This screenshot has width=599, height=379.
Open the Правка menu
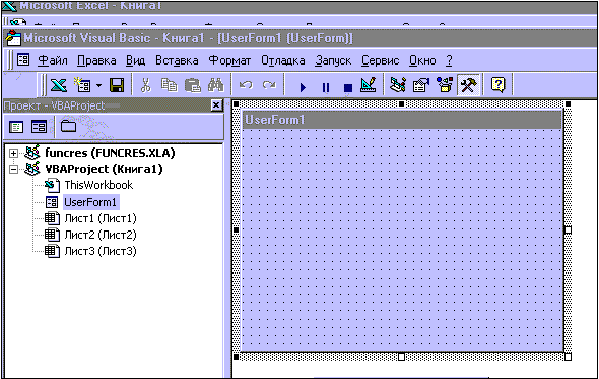pos(97,60)
